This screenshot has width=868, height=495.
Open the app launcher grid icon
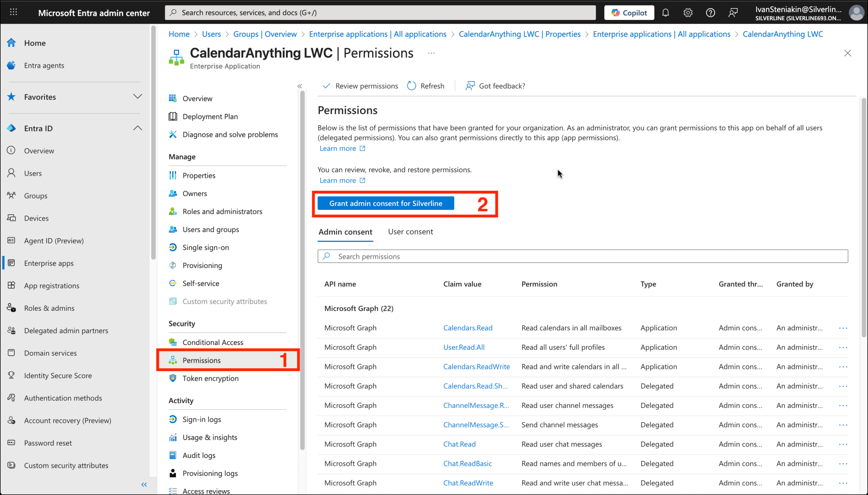click(13, 13)
